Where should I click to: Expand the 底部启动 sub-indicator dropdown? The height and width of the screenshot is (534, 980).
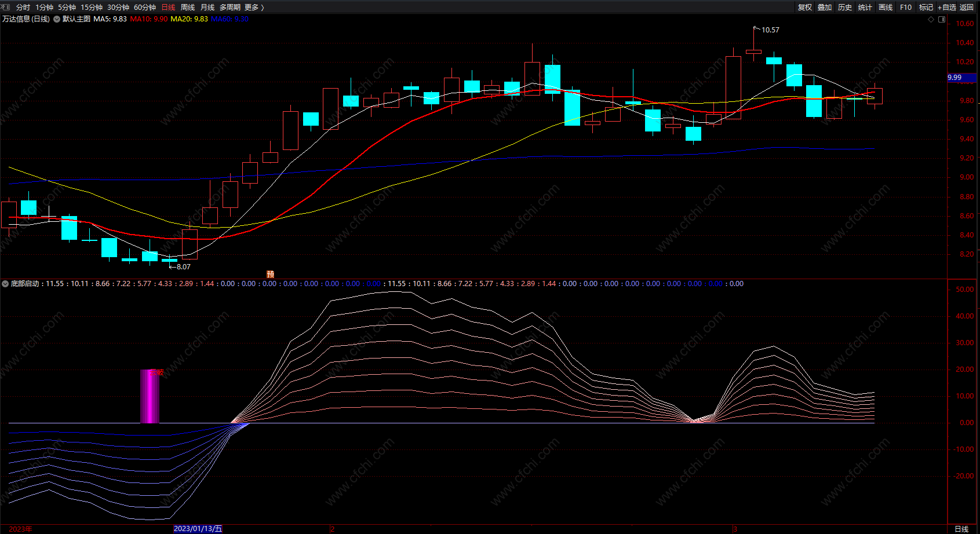5,284
